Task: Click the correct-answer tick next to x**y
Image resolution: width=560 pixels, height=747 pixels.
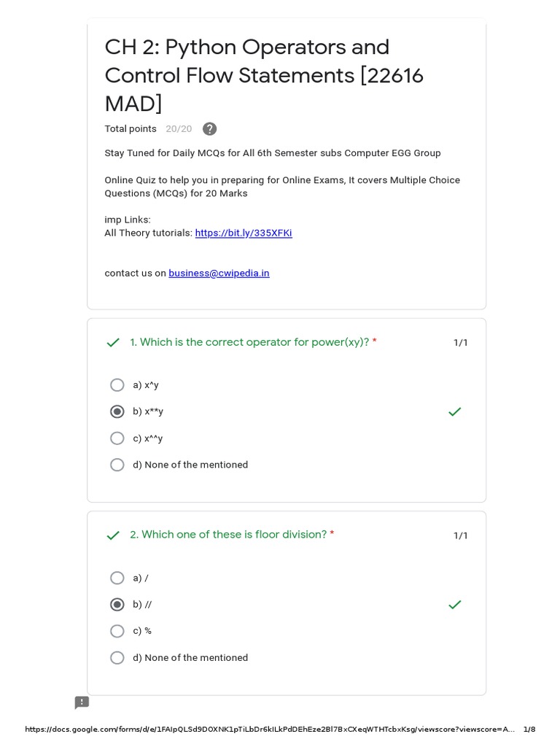Action: point(454,411)
